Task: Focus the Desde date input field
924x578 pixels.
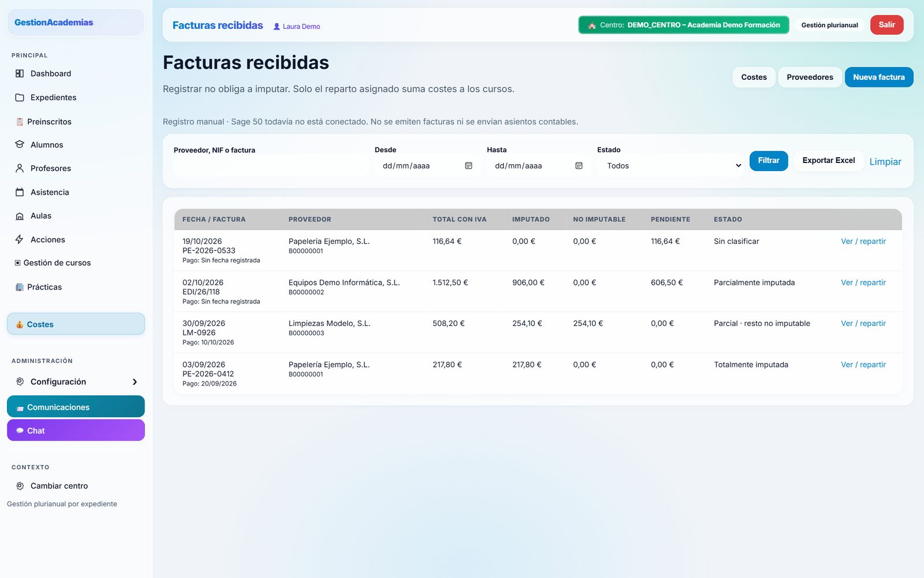Action: tap(427, 165)
